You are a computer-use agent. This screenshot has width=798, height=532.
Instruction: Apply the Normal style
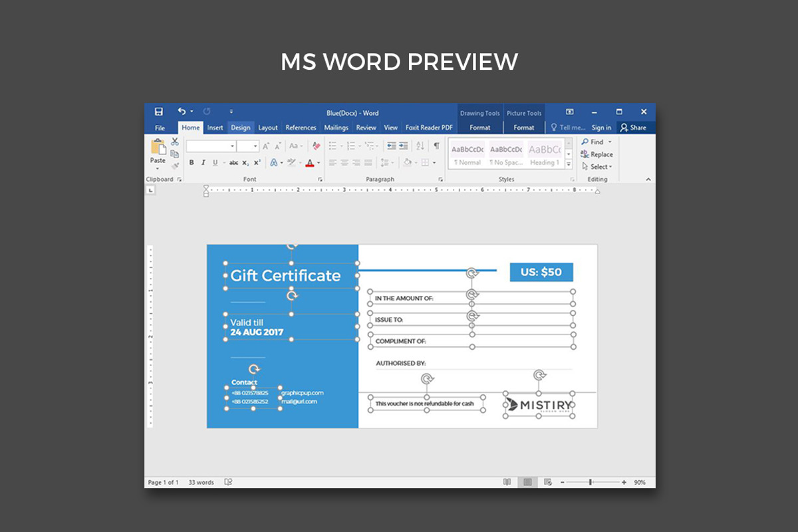[x=467, y=154]
